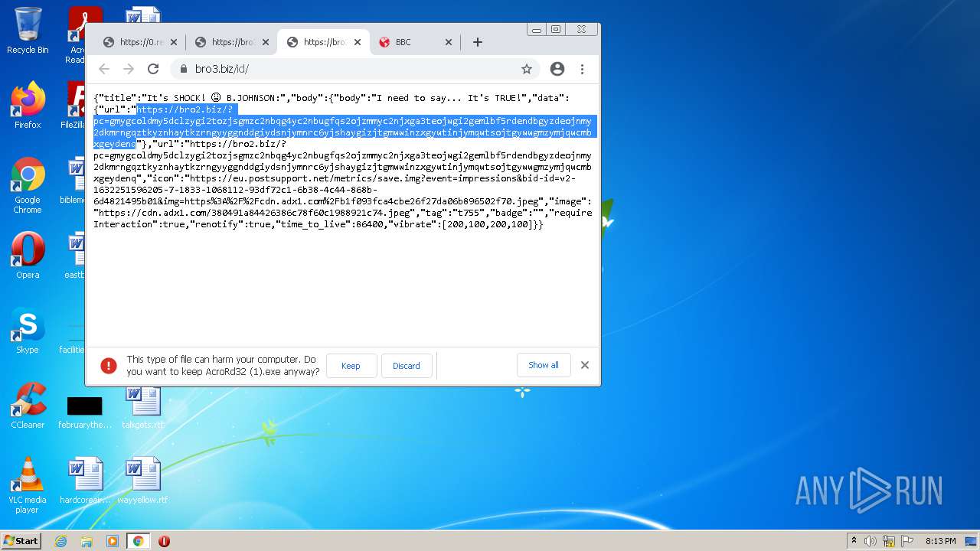The image size is (980, 551).
Task: Open Recycle Bin on desktop
Action: (28, 31)
